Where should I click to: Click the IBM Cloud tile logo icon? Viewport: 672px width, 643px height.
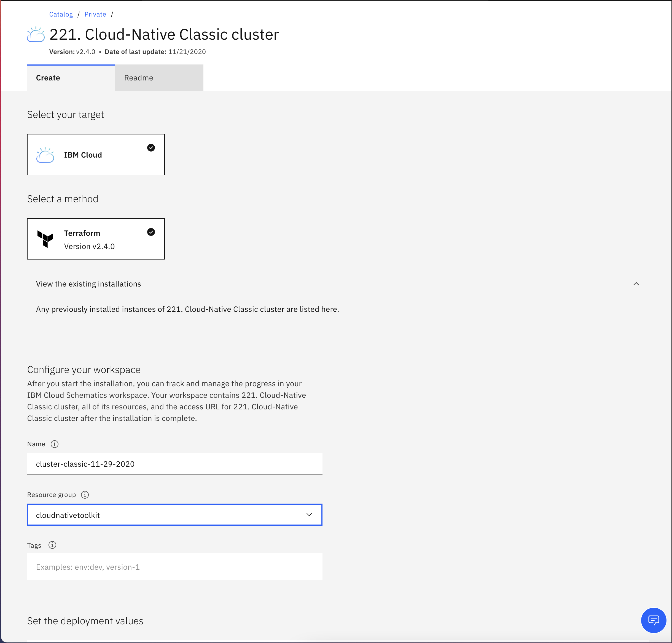(45, 155)
